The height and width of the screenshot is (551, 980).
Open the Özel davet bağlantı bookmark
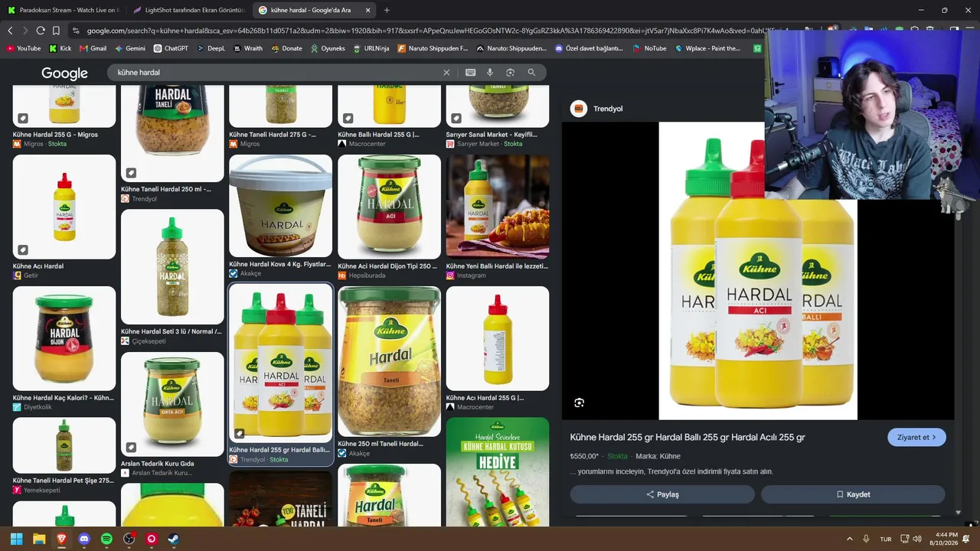tap(589, 48)
